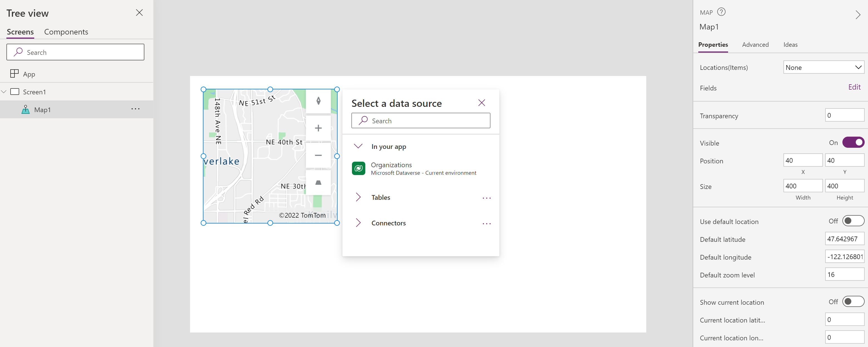Expand the Connectors section in data source
This screenshot has height=347, width=868.
coord(359,223)
